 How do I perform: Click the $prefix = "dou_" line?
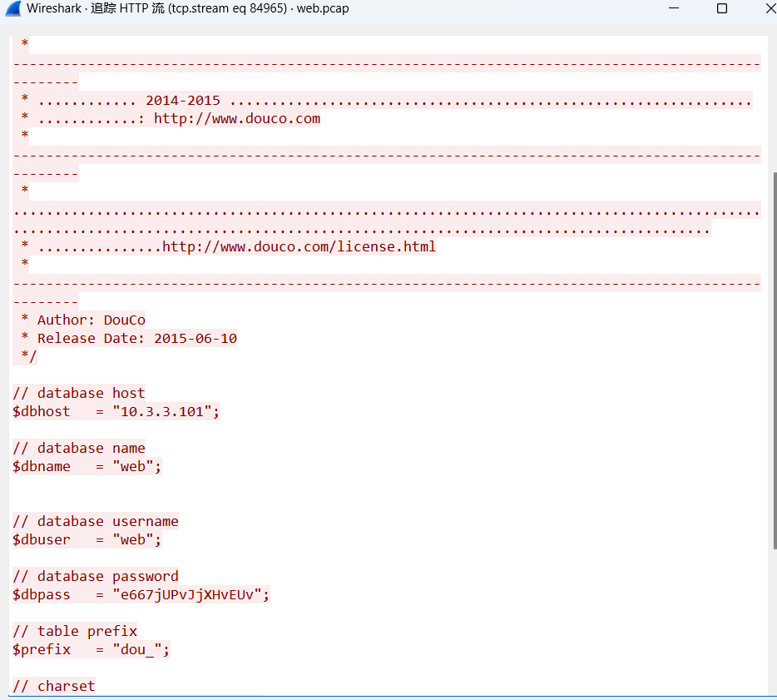coord(92,649)
